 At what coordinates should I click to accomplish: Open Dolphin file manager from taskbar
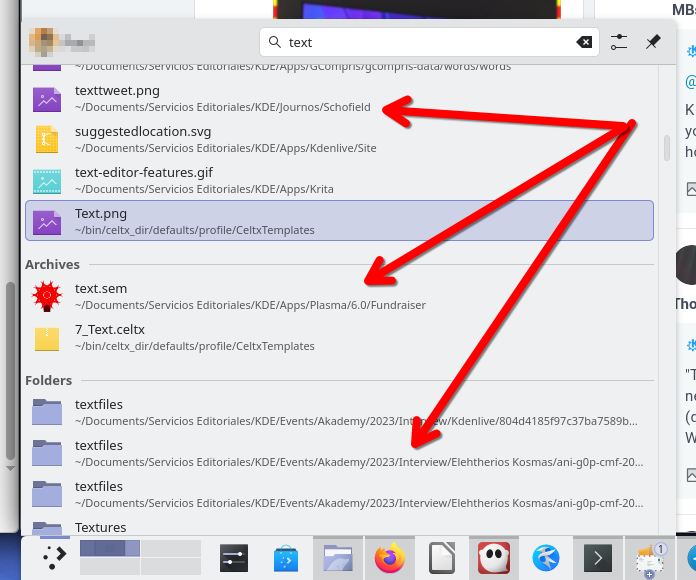pos(338,558)
